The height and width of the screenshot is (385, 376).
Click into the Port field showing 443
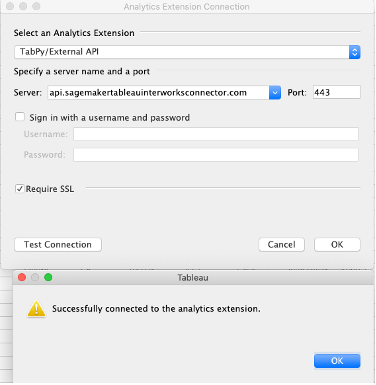337,92
